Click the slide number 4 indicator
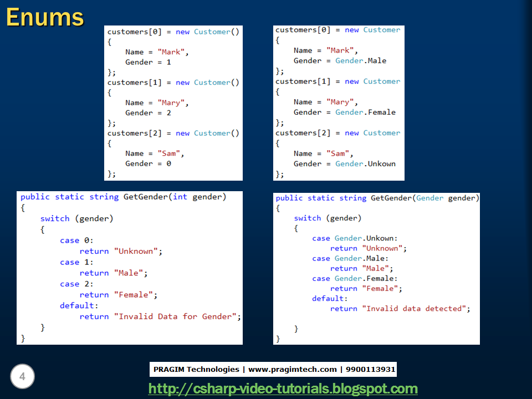Image resolution: width=532 pixels, height=399 pixels. [x=22, y=376]
